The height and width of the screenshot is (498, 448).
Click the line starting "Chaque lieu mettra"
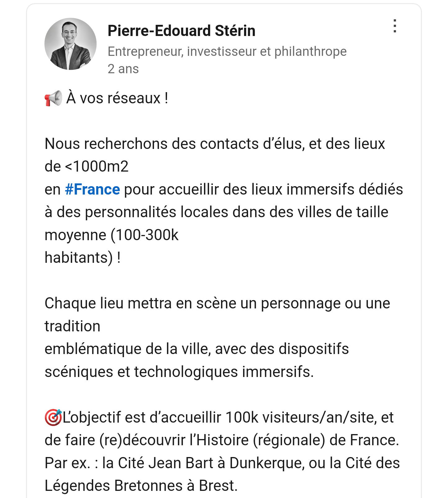(217, 303)
